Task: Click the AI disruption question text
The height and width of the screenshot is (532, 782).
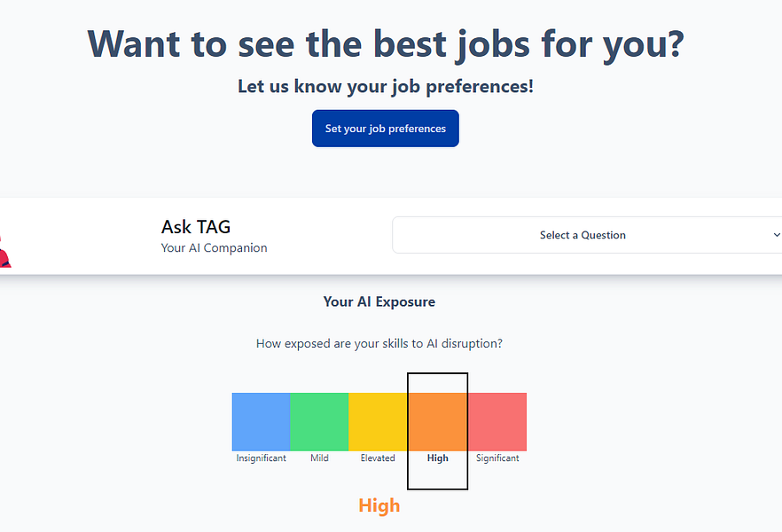Action: (379, 343)
